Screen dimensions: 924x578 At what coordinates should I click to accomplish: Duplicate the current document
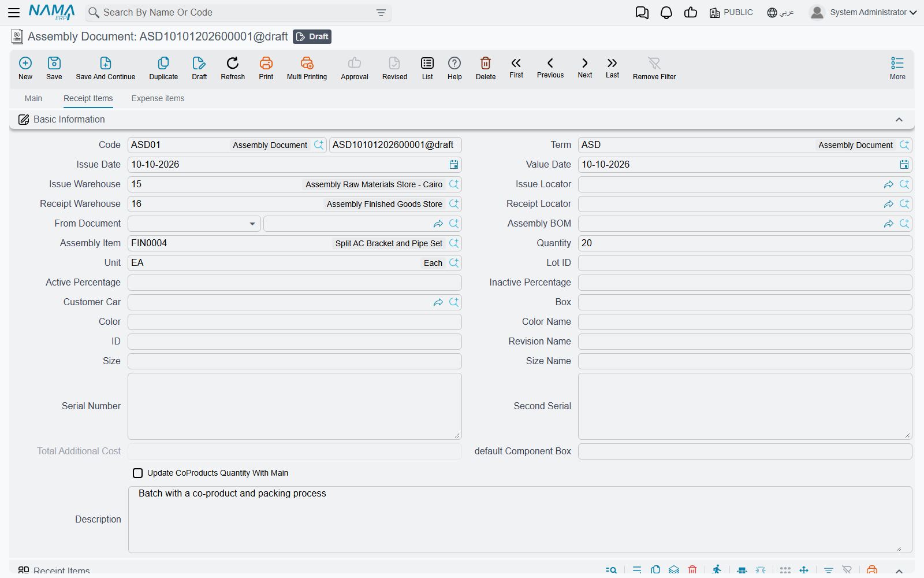163,68
